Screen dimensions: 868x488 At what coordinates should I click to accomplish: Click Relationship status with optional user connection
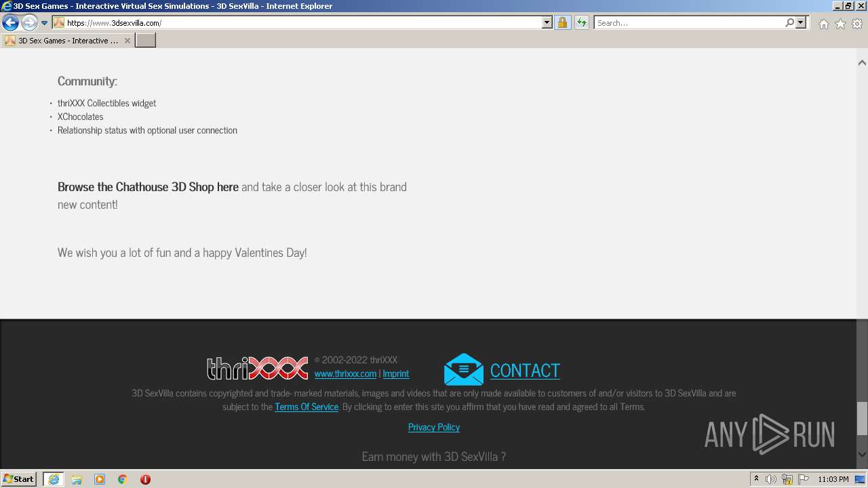point(148,130)
